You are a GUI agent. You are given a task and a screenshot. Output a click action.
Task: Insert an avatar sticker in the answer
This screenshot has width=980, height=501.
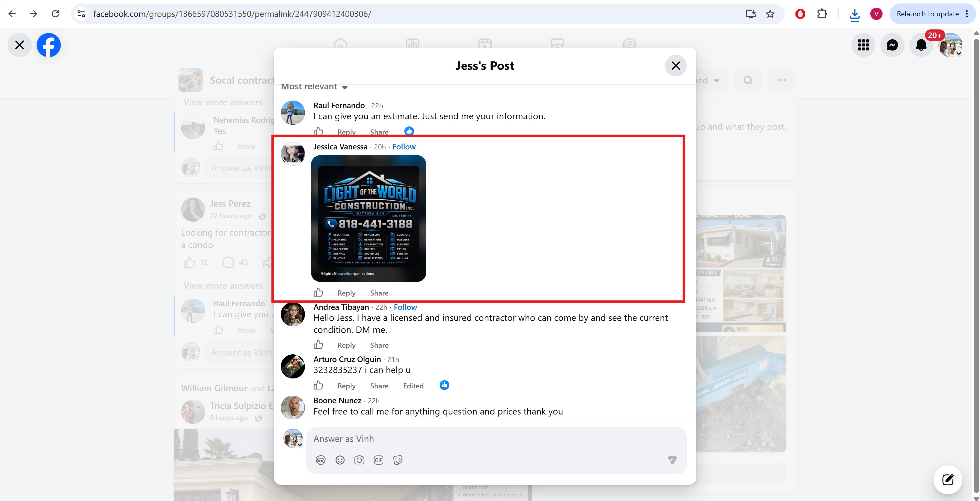(321, 460)
